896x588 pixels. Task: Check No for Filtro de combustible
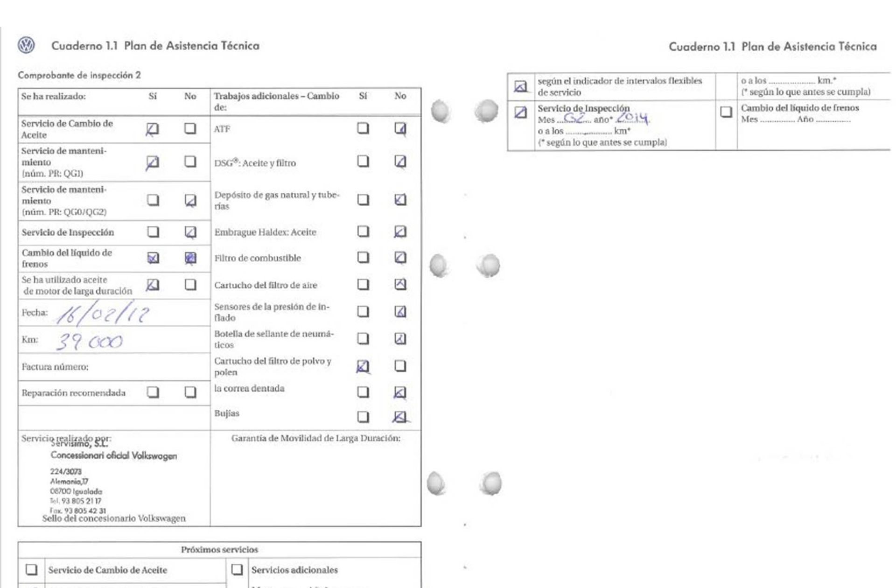(x=400, y=258)
